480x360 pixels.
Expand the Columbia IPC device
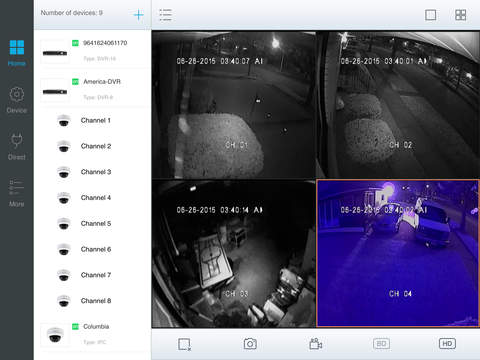[92, 334]
